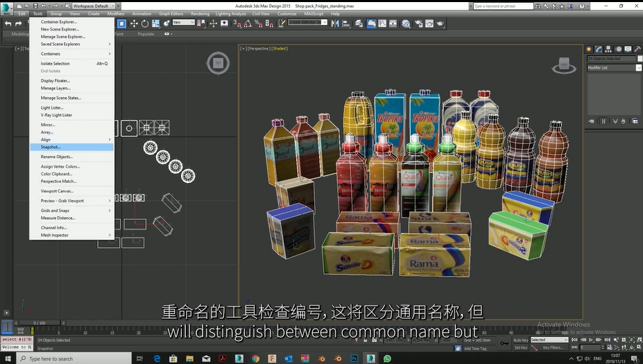Screen dimensions: 643x364
Task: Click the favorites star icon in the title bar
Action: pos(562,6)
